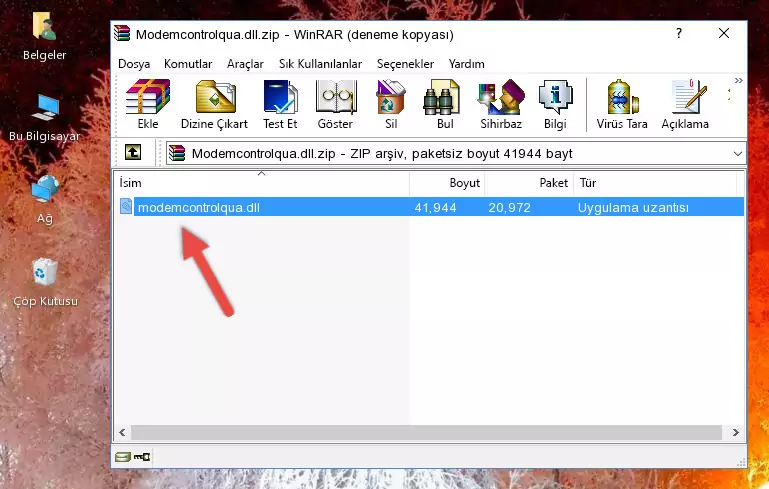The height and width of the screenshot is (489, 769).
Task: Open Bu Bilgisayar desktop icon
Action: [x=45, y=107]
